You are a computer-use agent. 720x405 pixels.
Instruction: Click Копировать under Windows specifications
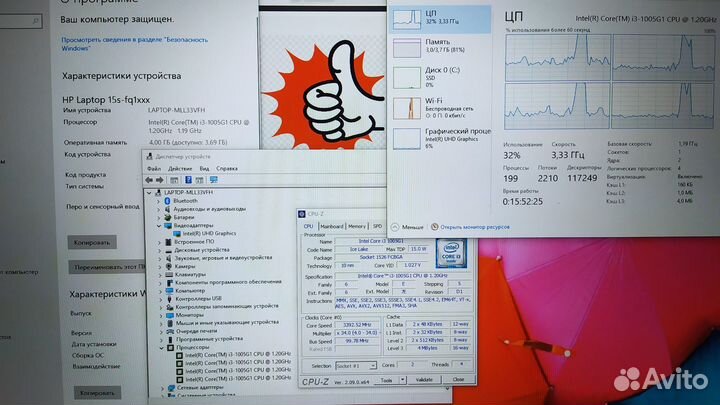(97, 393)
